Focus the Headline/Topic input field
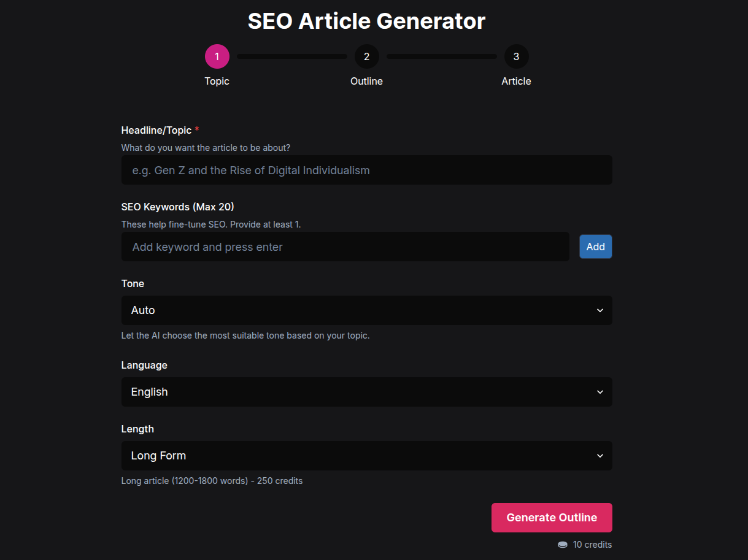The image size is (748, 560). tap(366, 170)
